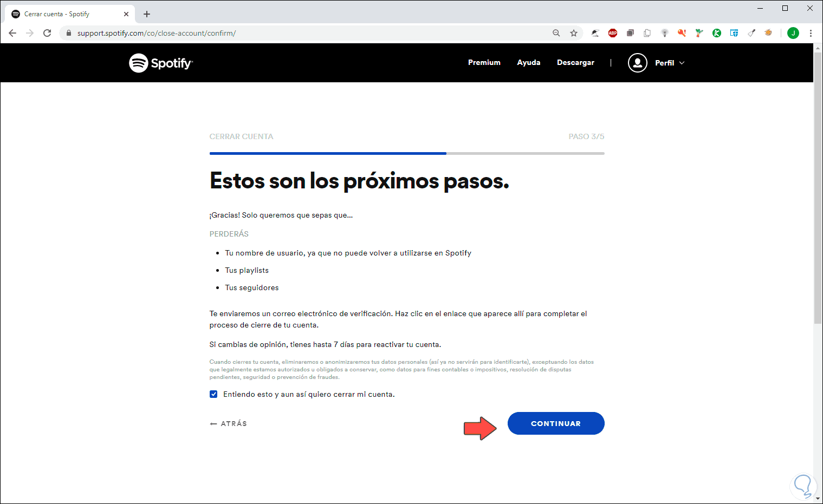Viewport: 823px width, 504px height.
Task: Click the 'Si cambias de opinión' sentence
Action: 325,344
